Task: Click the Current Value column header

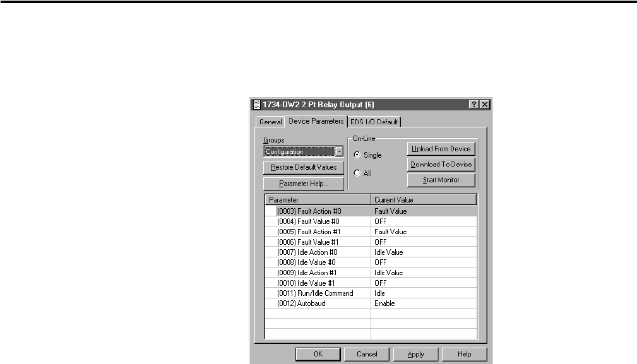Action: pyautogui.click(x=424, y=199)
